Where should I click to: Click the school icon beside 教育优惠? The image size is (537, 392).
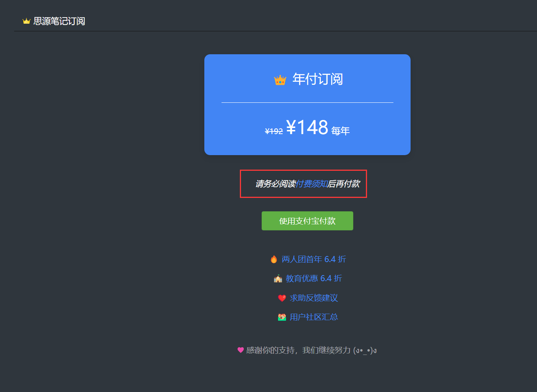(x=278, y=279)
